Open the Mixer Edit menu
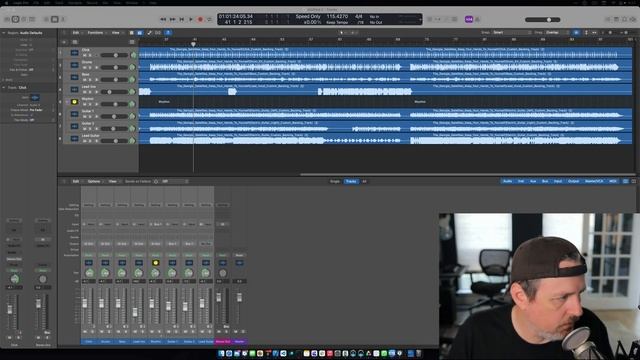 76,181
